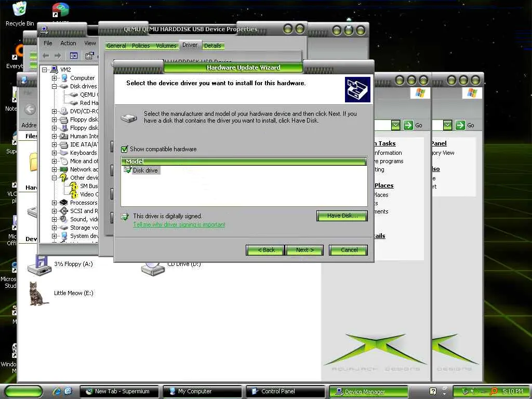
Task: Select Storage volumes tree item
Action: (84, 228)
